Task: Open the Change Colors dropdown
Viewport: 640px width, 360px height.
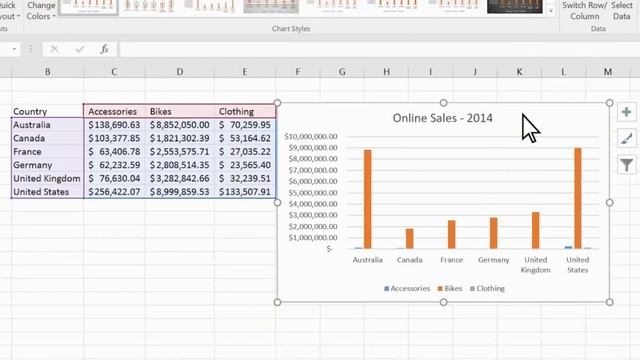Action: (41, 11)
